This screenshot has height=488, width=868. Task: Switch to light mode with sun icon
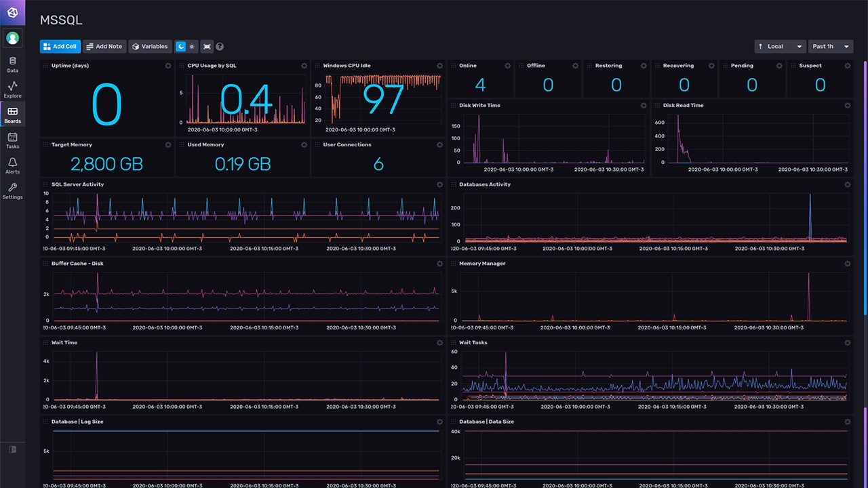191,47
